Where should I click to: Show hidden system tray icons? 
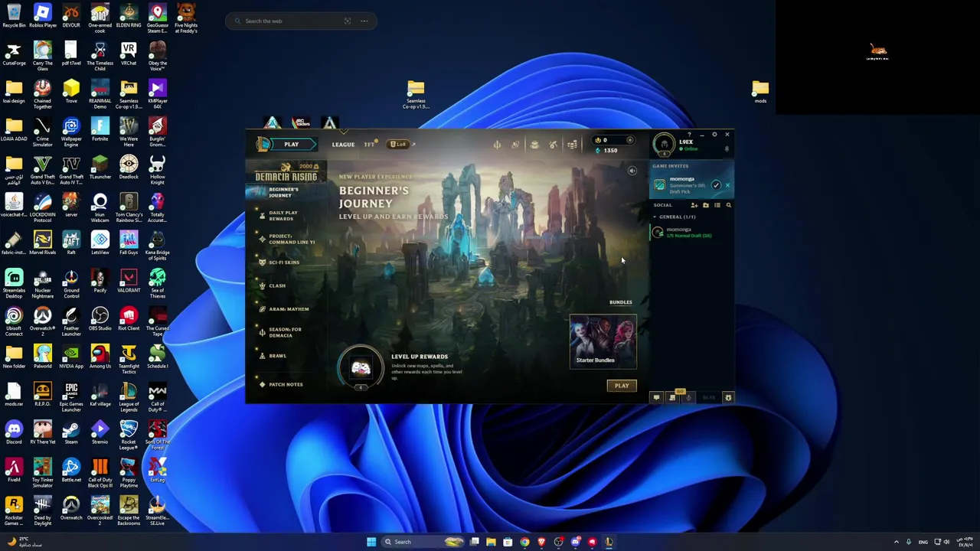897,542
